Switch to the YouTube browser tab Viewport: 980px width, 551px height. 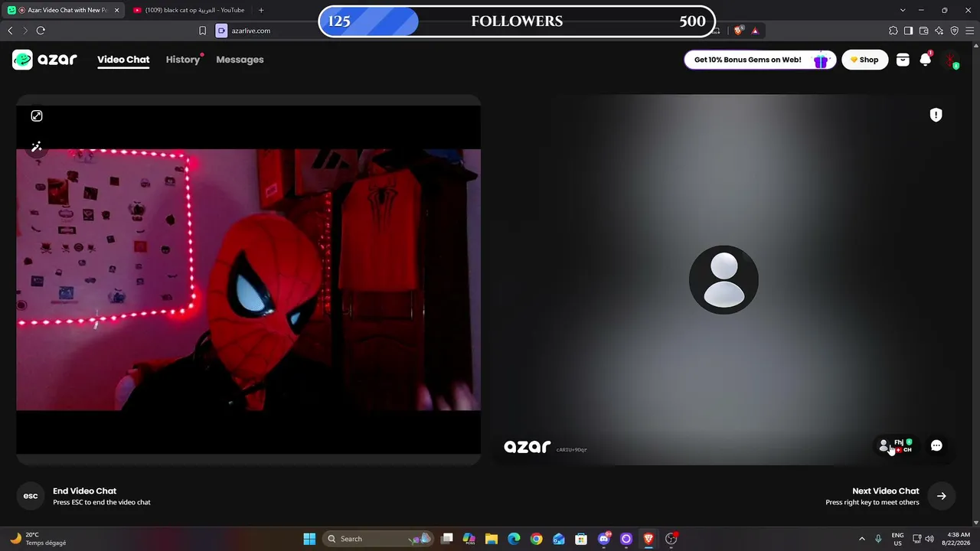pos(188,10)
